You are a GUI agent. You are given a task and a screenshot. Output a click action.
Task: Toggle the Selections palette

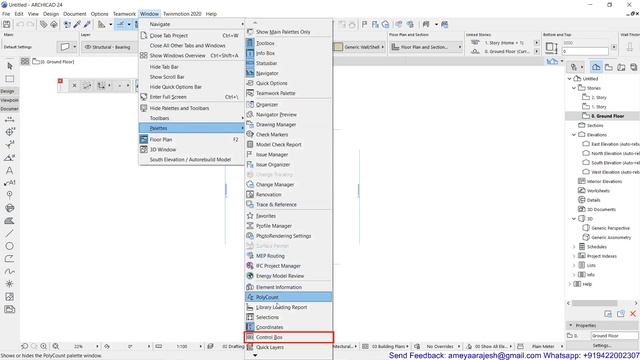pyautogui.click(x=288, y=317)
